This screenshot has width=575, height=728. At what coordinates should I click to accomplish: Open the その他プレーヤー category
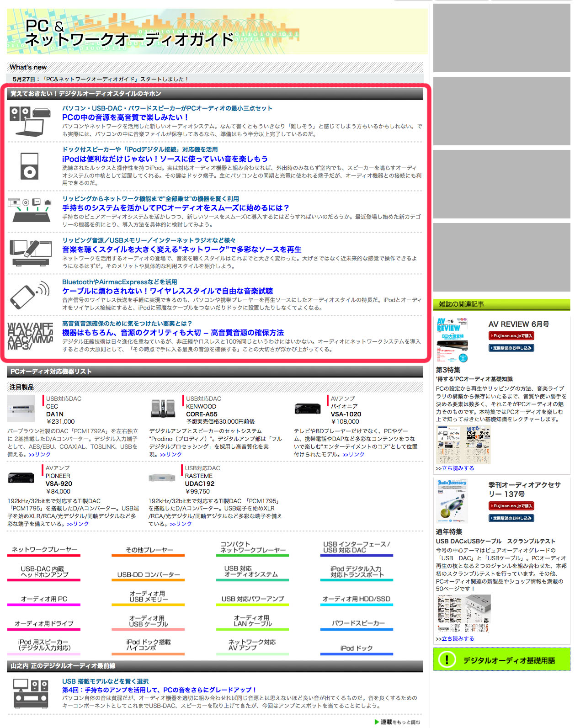[x=148, y=550]
